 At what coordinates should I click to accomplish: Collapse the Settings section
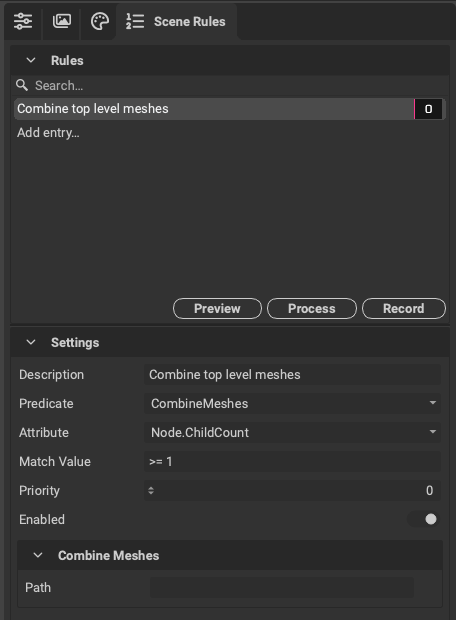coord(31,342)
